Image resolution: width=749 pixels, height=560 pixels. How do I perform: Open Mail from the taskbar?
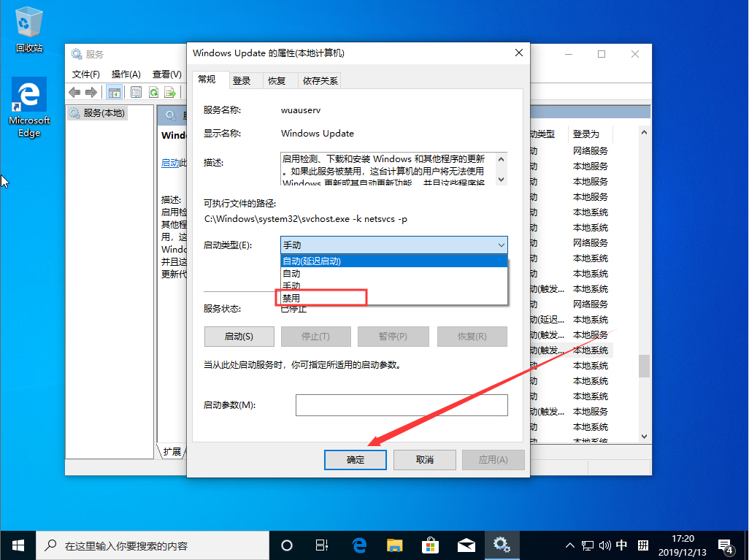(x=466, y=545)
